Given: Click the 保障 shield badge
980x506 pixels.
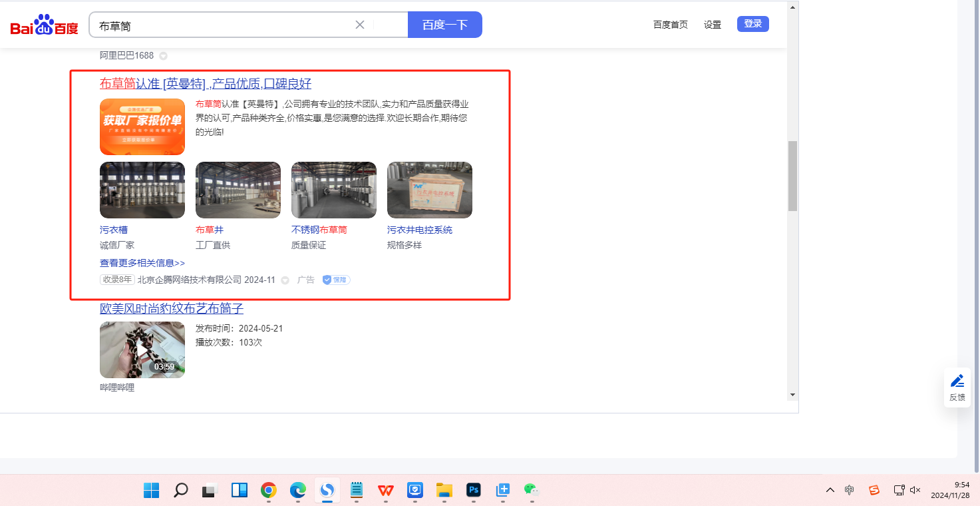Looking at the screenshot, I should click(337, 280).
